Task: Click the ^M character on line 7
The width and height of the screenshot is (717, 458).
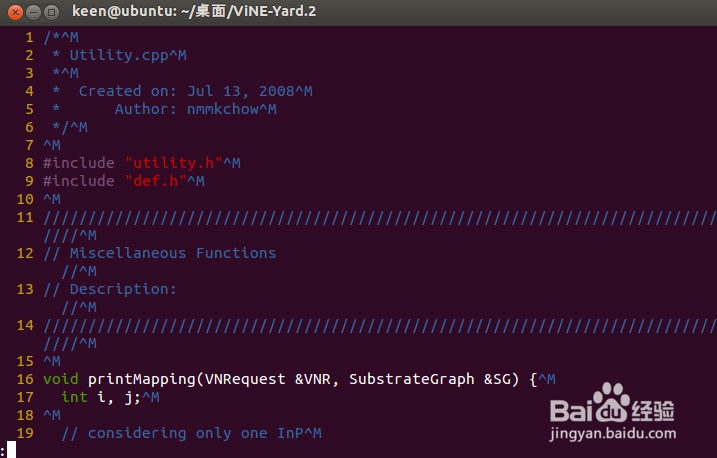Action: click(52, 145)
